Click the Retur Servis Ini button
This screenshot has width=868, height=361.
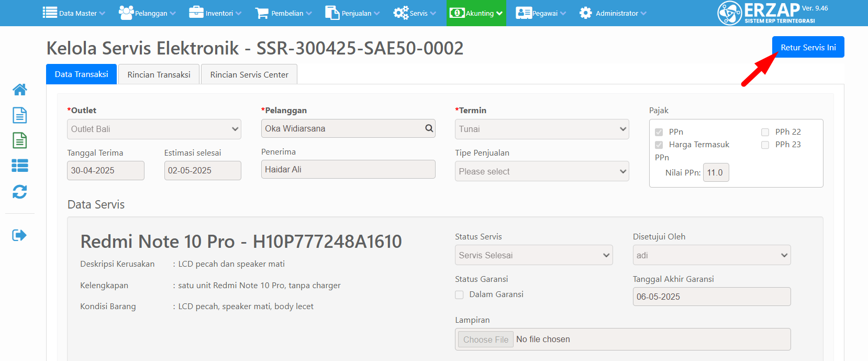click(x=808, y=47)
